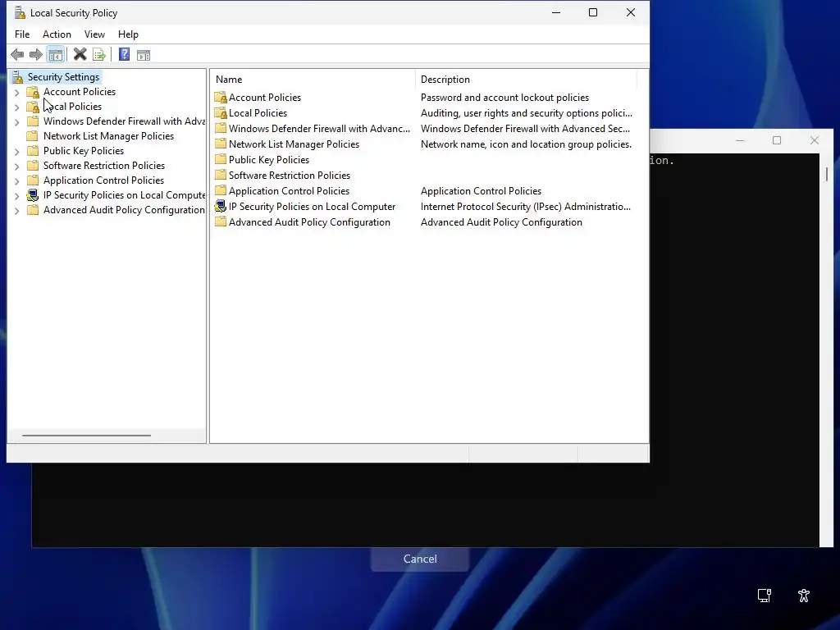Viewport: 840px width, 630px height.
Task: Click the Windows Defender Firewall icon in list pane
Action: (221, 129)
